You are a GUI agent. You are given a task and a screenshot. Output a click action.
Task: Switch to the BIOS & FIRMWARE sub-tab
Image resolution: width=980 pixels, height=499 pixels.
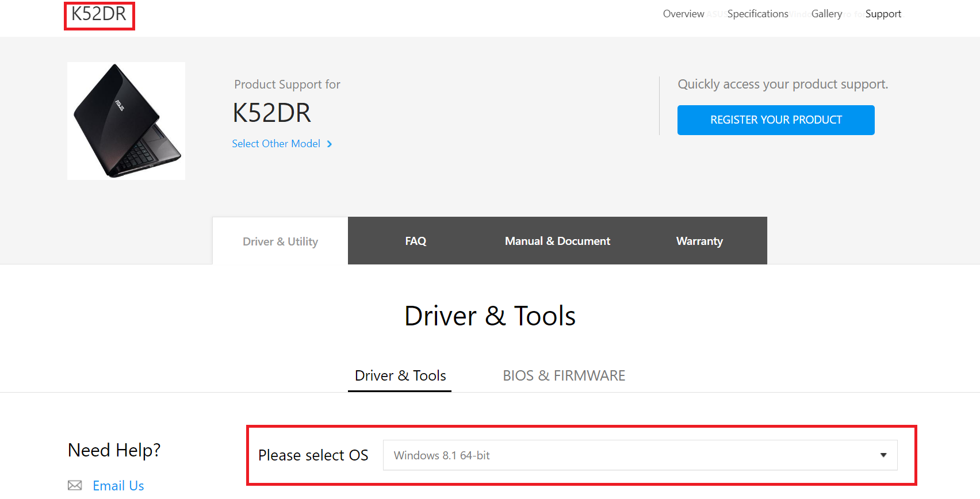click(564, 375)
